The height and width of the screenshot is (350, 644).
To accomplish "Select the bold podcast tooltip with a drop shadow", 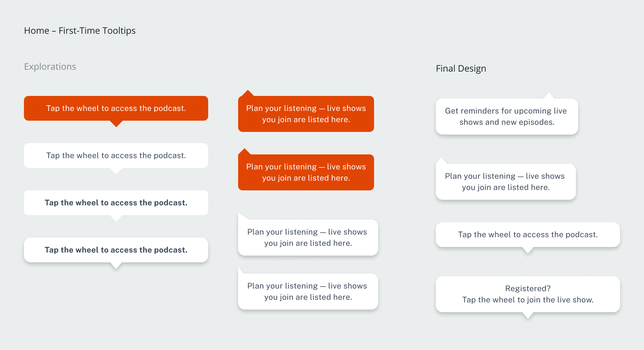I will tap(116, 250).
